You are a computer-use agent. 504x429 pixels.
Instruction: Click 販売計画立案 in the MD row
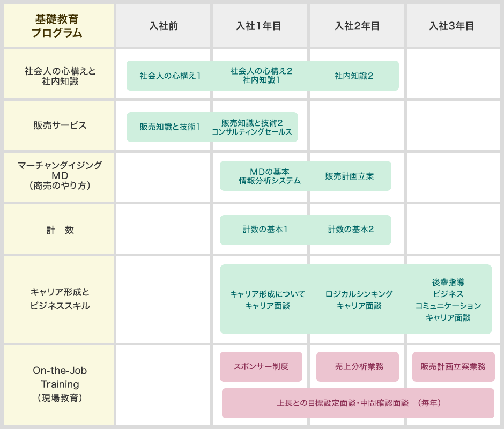click(349, 176)
